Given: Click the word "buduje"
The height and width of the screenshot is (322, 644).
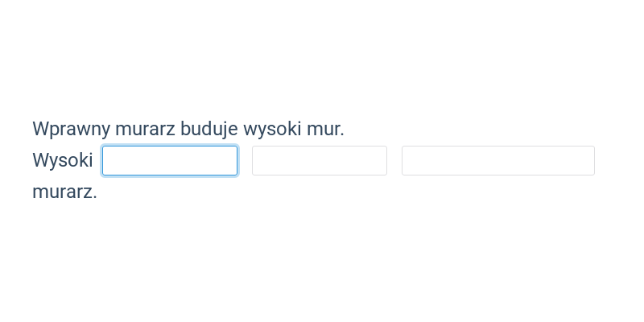Looking at the screenshot, I should (x=209, y=129).
